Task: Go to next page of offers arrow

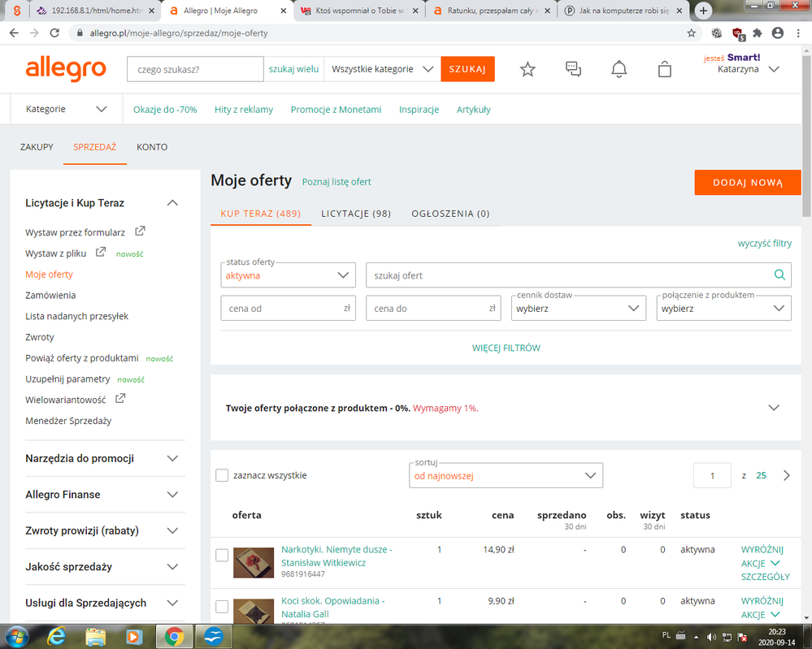Action: point(786,475)
